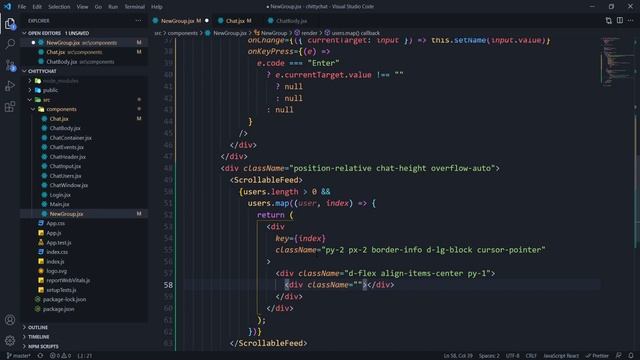
Task: Split the editor to the right
Action: pyautogui.click(x=620, y=20)
